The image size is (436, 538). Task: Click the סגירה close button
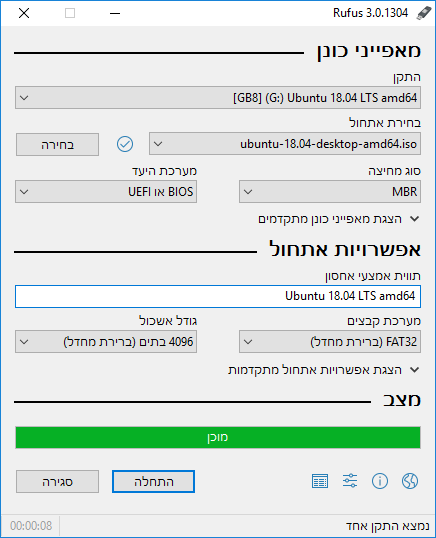(x=57, y=482)
